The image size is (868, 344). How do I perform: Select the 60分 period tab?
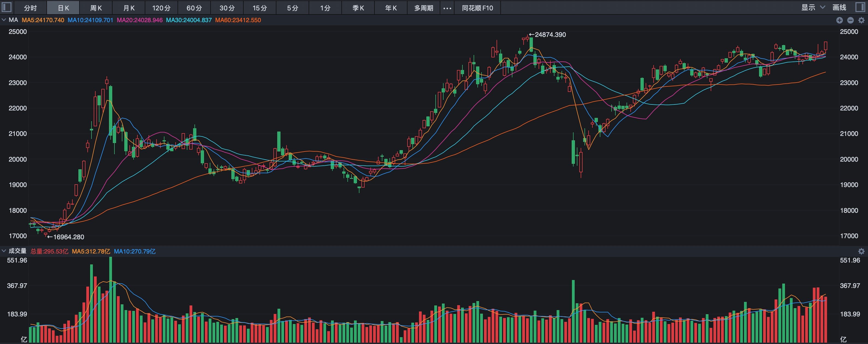coord(194,8)
